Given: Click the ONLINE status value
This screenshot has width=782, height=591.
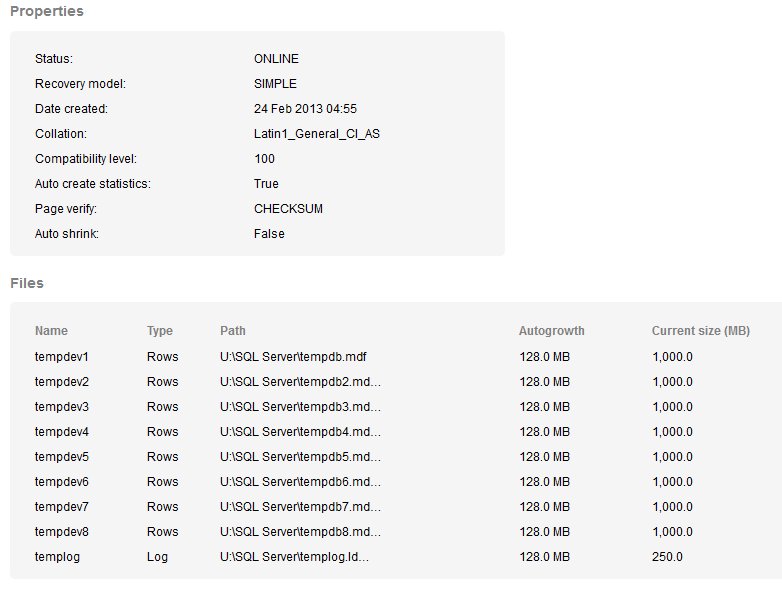Looking at the screenshot, I should point(276,59).
